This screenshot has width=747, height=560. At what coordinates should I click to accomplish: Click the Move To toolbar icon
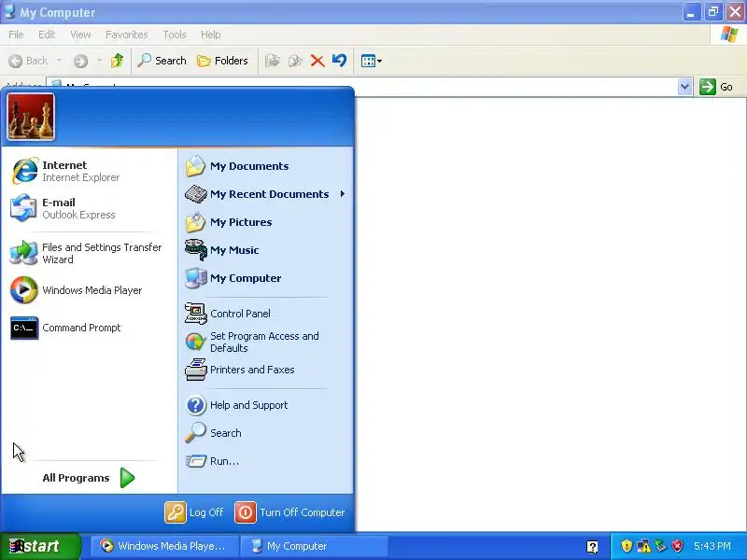[272, 61]
